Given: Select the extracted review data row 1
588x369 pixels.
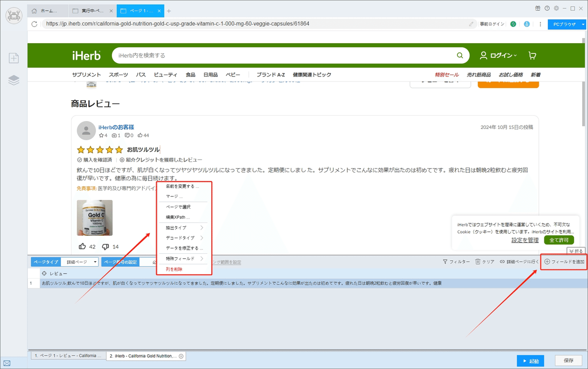Looking at the screenshot, I should (307, 283).
